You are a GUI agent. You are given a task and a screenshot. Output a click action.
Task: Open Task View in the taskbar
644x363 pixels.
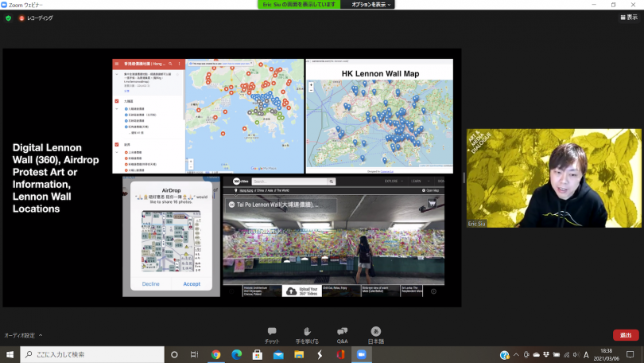coord(194,354)
